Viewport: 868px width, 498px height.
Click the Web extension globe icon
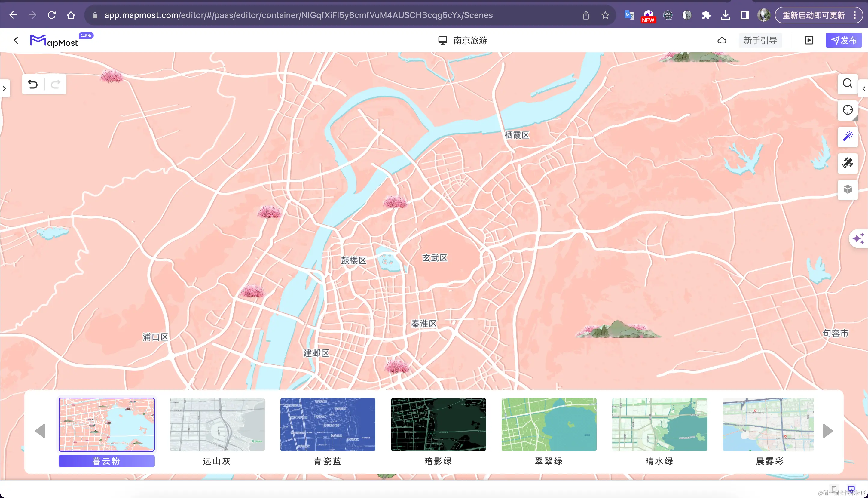click(x=668, y=15)
